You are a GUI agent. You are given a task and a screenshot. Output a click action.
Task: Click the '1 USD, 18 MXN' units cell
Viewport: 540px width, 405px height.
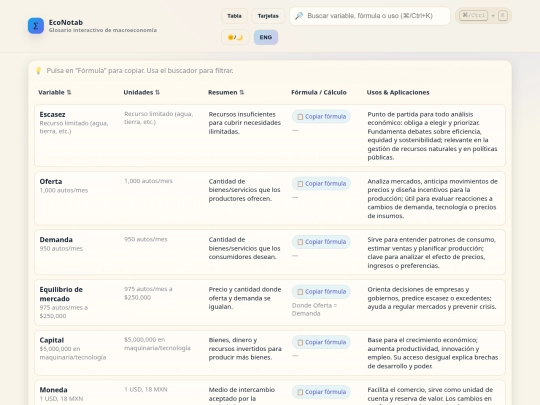[x=146, y=390]
